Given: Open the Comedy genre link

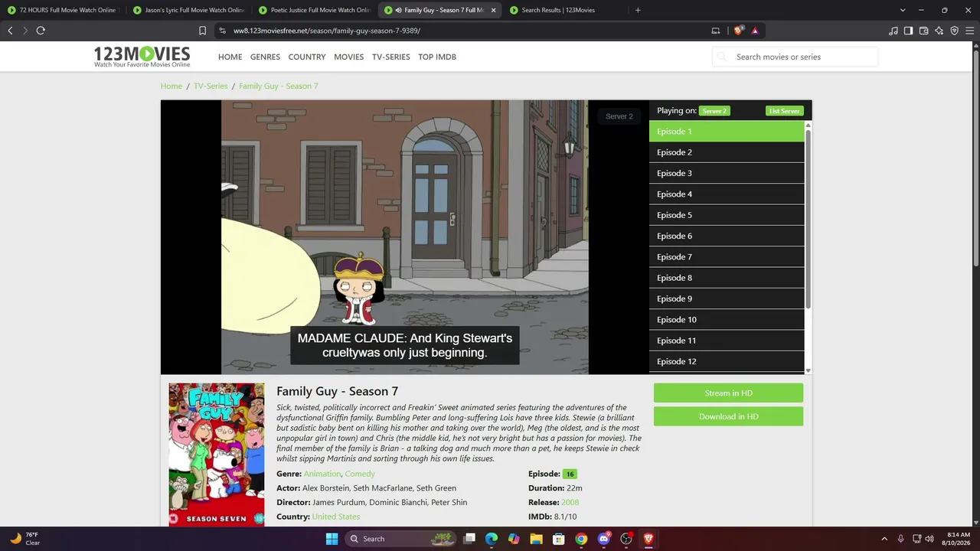Looking at the screenshot, I should click(360, 474).
